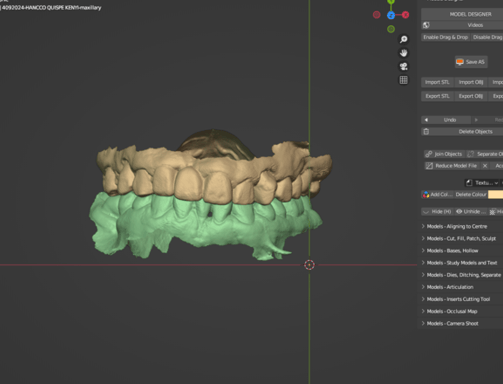Click the globe icon beside Videos

point(426,25)
